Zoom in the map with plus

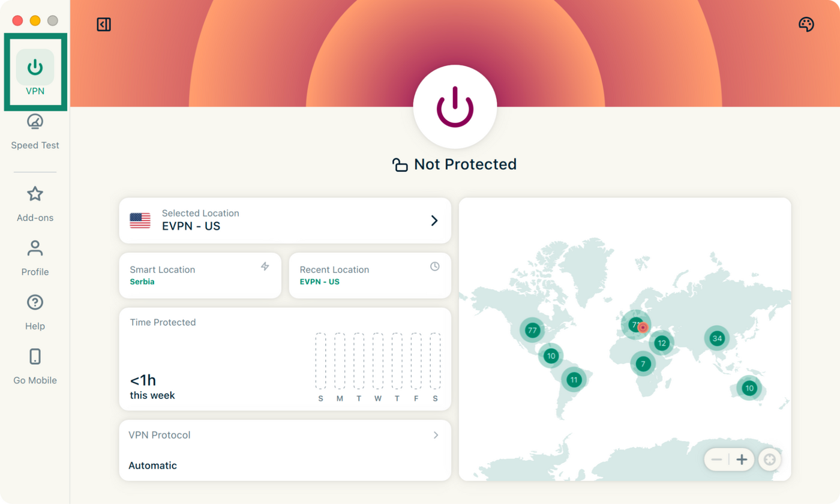[742, 460]
